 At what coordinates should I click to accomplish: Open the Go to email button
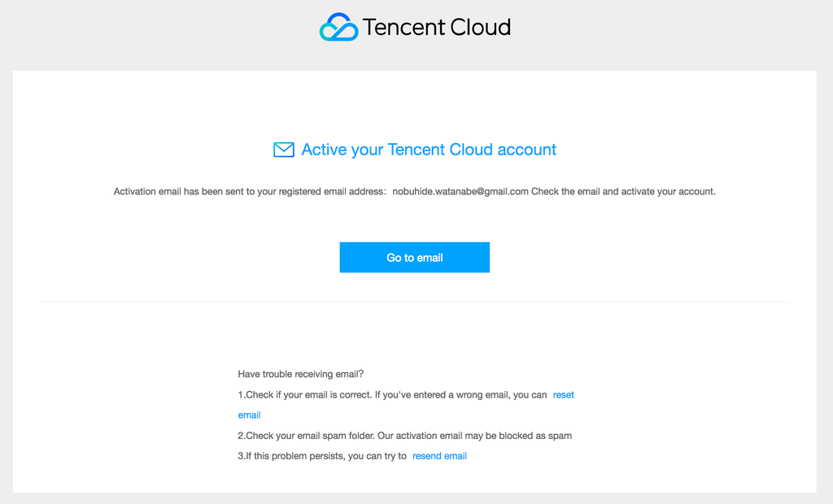414,258
